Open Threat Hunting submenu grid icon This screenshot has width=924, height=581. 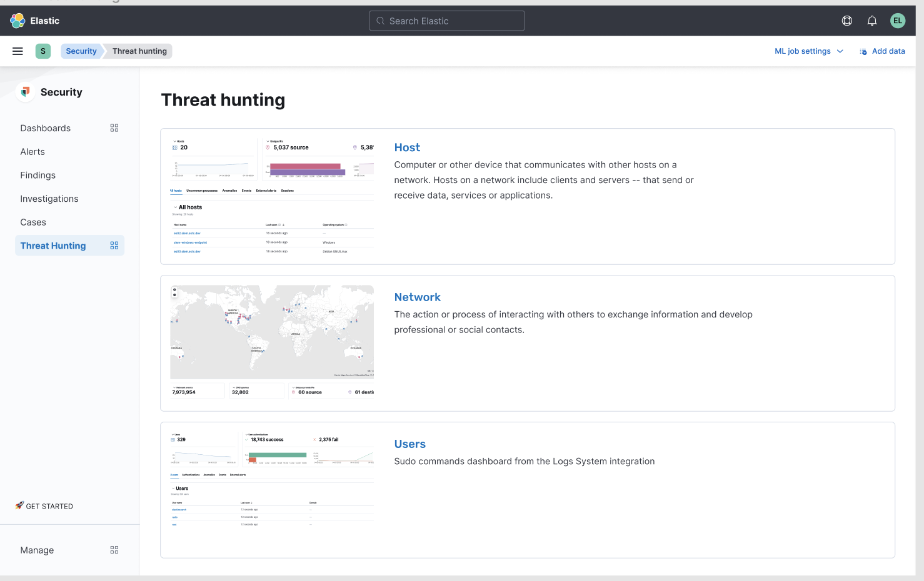(x=114, y=246)
